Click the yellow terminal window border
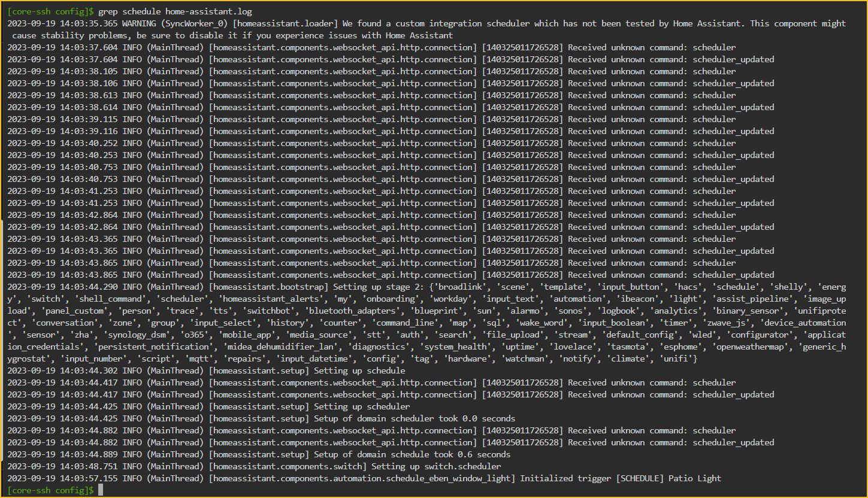Viewport: 868px width, 498px height. click(434, 2)
